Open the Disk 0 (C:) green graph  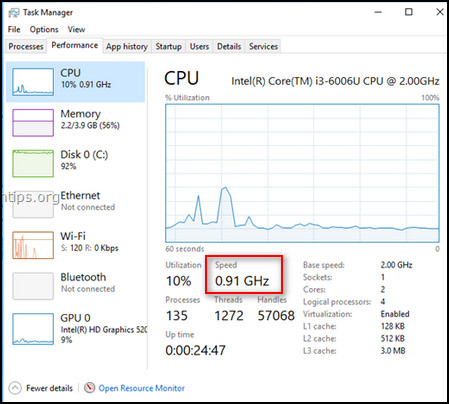click(33, 163)
